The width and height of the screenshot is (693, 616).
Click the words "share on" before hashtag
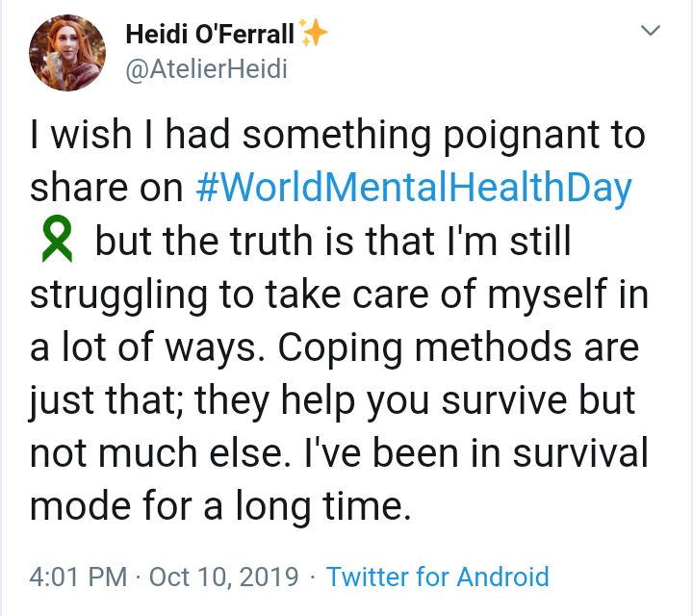(x=106, y=189)
